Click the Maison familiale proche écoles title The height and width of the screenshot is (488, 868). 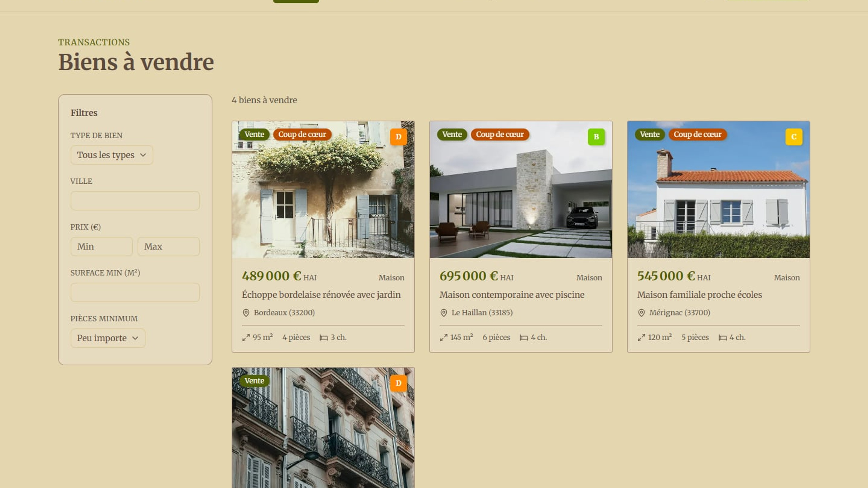pos(699,294)
